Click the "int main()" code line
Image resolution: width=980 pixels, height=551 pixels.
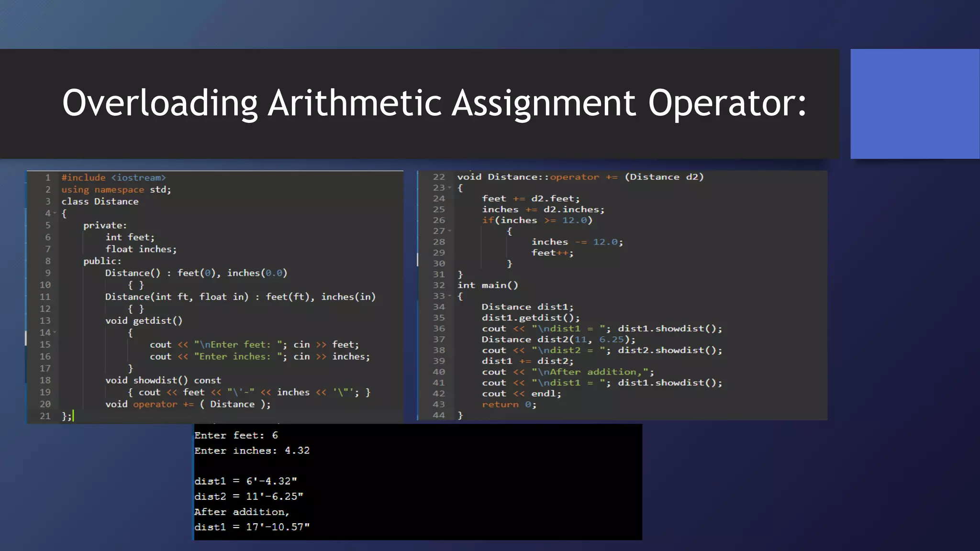[487, 285]
